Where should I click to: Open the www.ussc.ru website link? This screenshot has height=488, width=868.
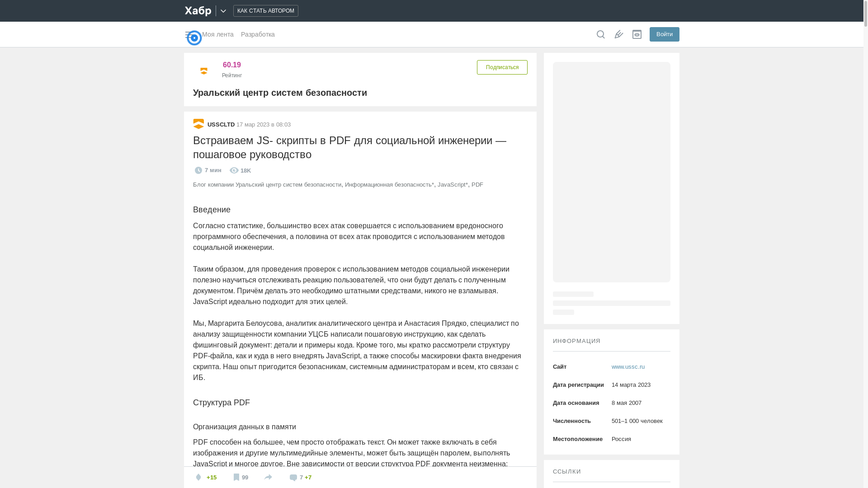coord(628,367)
